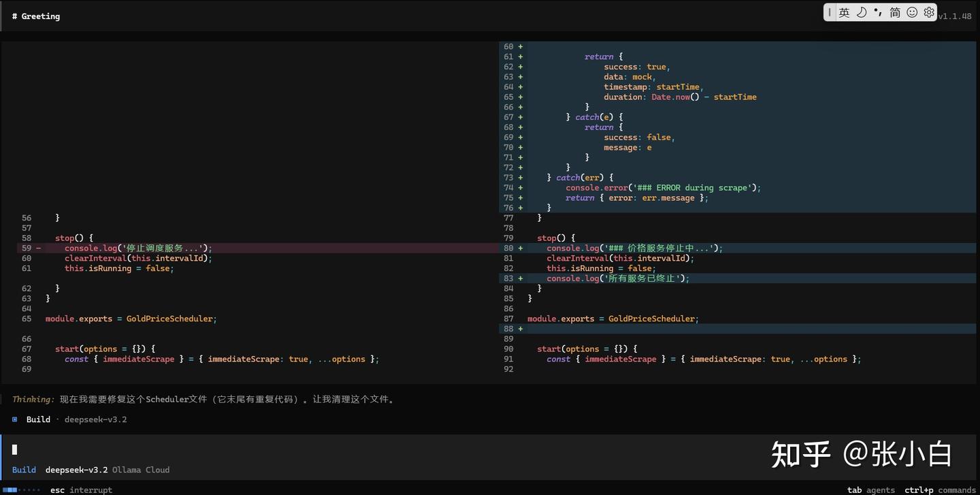Click the minus marker on line 59
This screenshot has height=495, width=980.
38,249
